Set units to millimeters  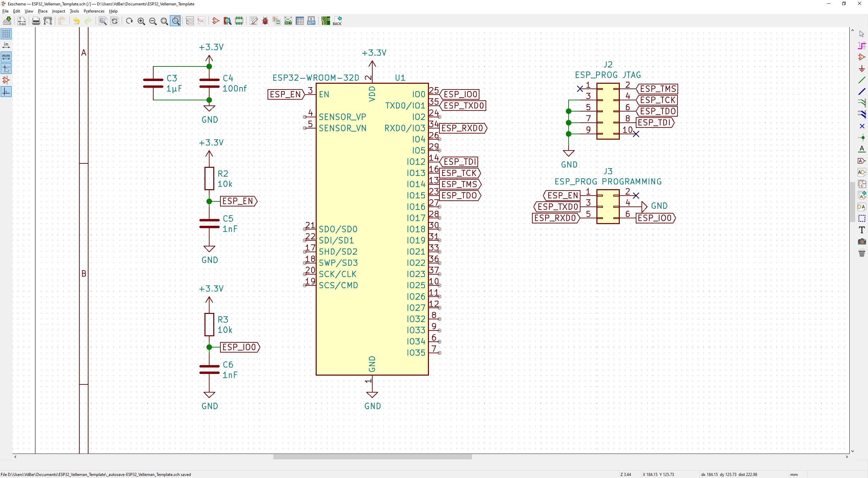click(x=6, y=57)
